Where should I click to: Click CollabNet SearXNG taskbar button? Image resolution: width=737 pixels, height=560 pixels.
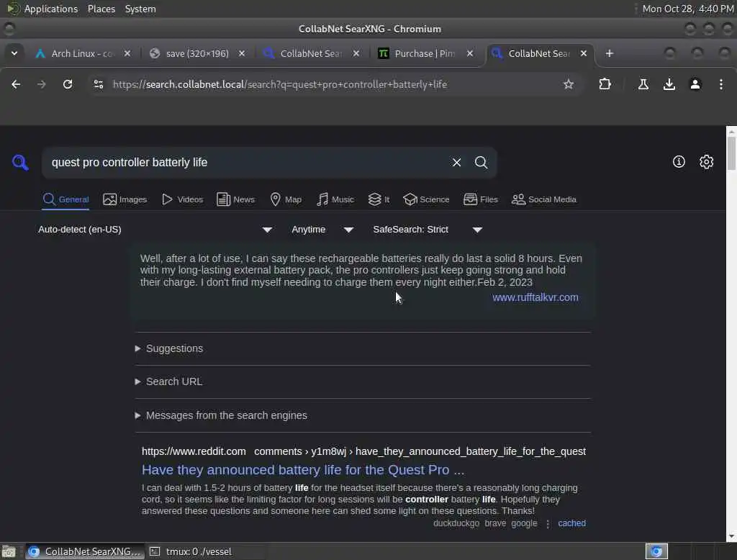coord(85,551)
